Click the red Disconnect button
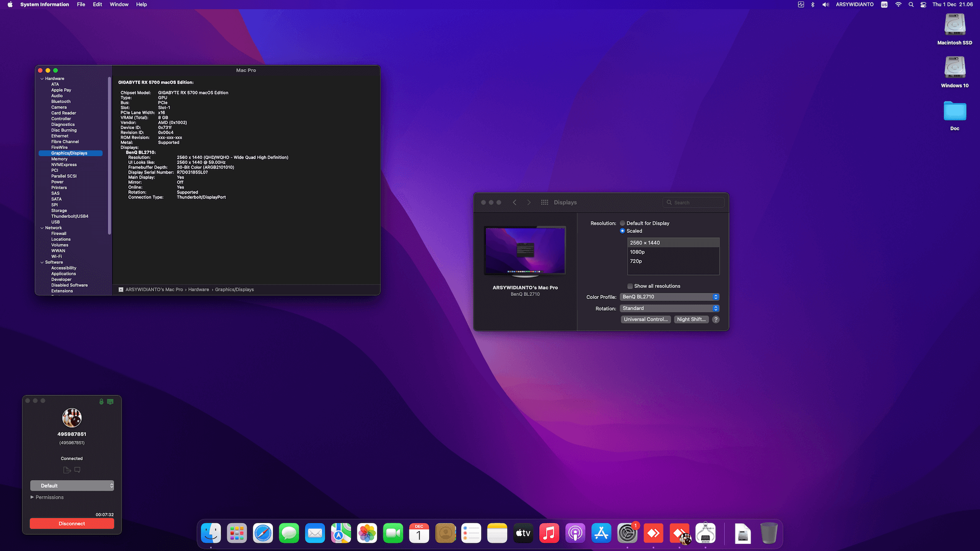 pos(72,524)
